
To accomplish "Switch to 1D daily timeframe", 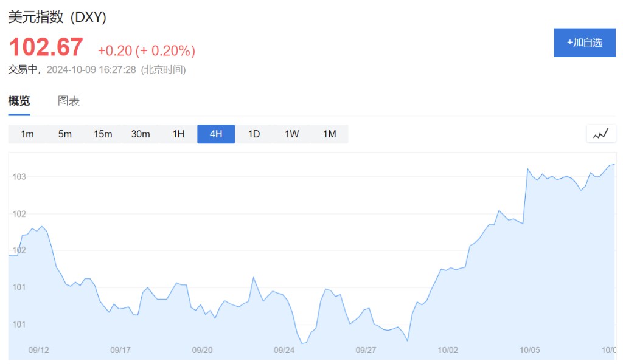I will coord(254,134).
